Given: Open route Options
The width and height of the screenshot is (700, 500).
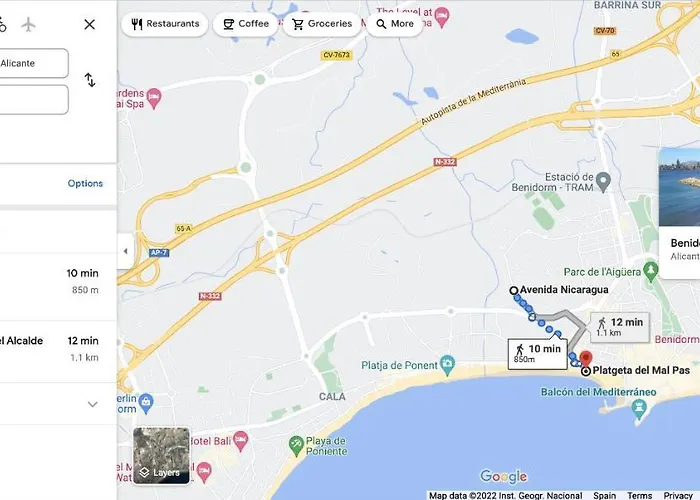Looking at the screenshot, I should click(85, 183).
